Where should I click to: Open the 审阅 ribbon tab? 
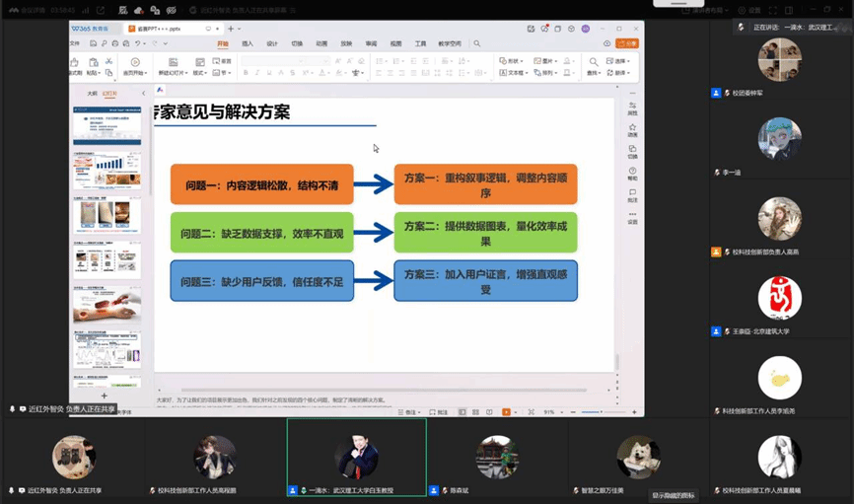(x=371, y=43)
